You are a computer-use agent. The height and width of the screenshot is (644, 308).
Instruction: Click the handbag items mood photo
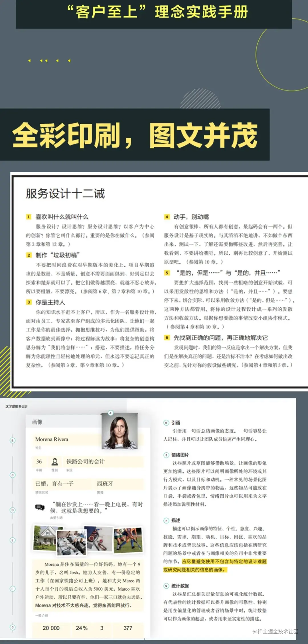click(98, 539)
